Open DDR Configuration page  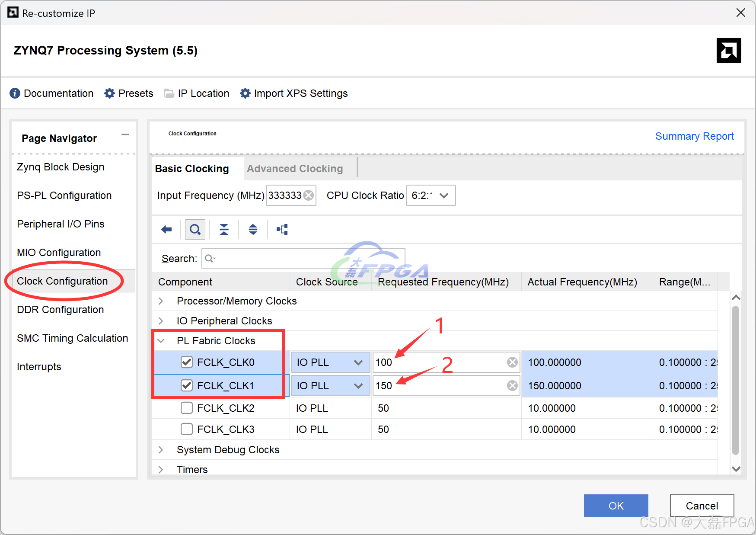(x=61, y=310)
